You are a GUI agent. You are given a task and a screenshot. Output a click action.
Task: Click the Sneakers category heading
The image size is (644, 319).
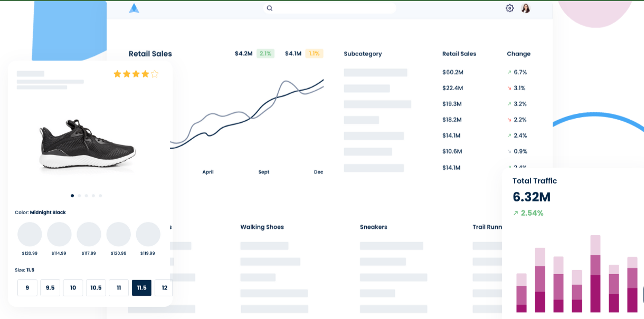coord(374,227)
